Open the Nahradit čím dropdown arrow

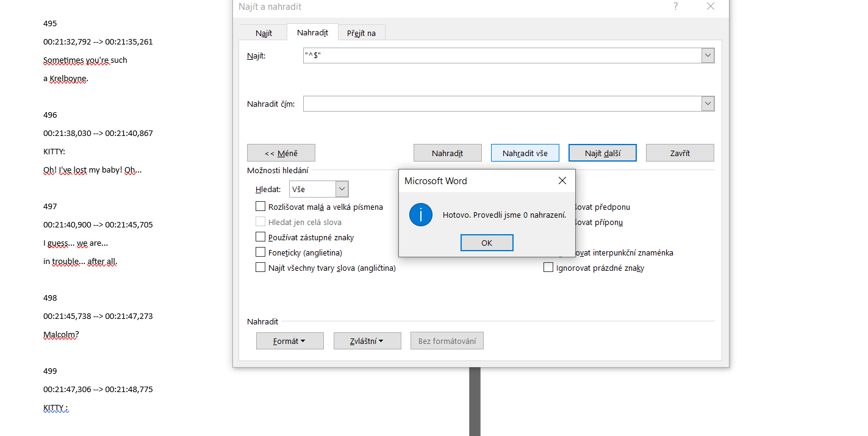coord(708,104)
